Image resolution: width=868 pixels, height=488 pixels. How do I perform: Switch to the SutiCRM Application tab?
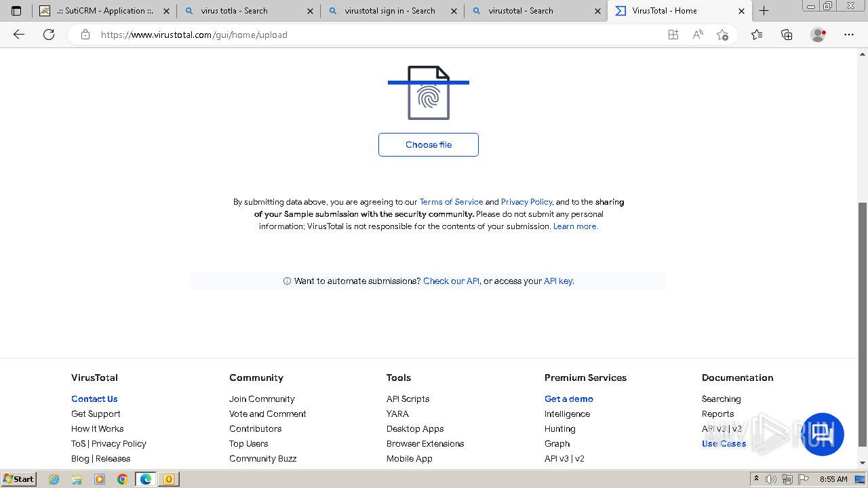click(104, 11)
